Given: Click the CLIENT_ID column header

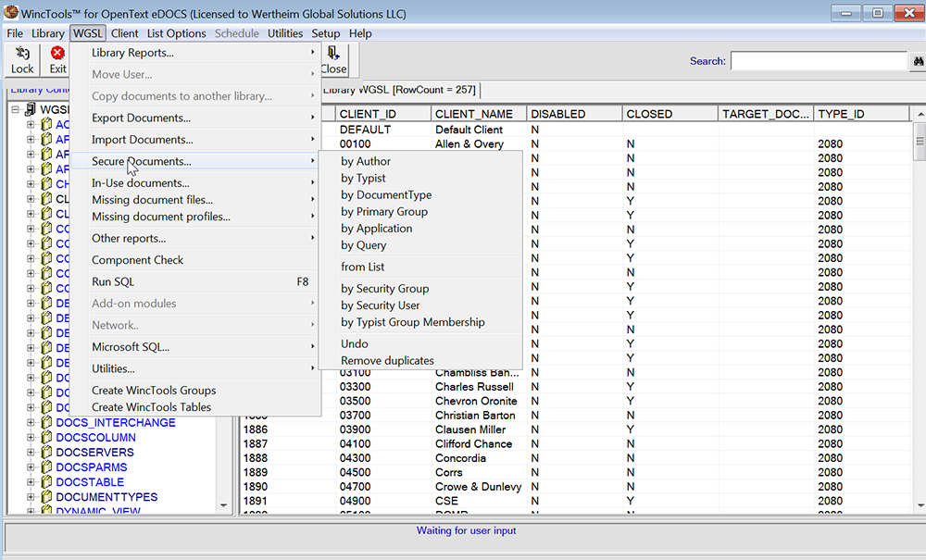Looking at the screenshot, I should (383, 114).
